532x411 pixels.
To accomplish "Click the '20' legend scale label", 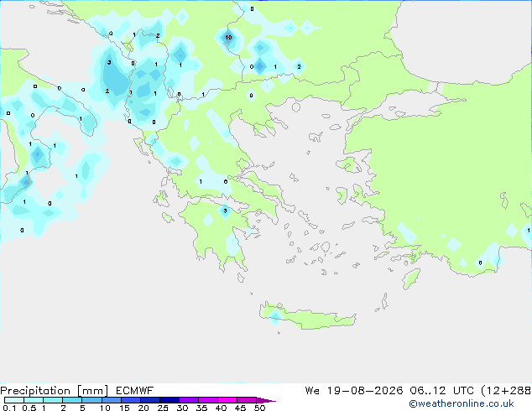I will [143, 408].
